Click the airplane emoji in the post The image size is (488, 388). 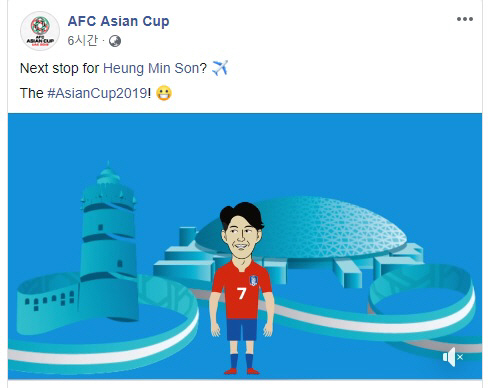pos(220,68)
